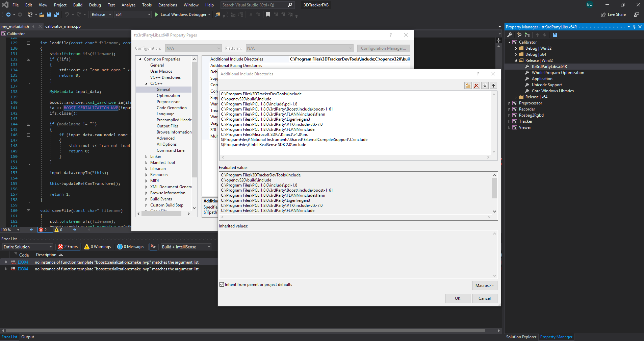Open first E0304 error code link
Screen dimensions: 644x341
23,262
